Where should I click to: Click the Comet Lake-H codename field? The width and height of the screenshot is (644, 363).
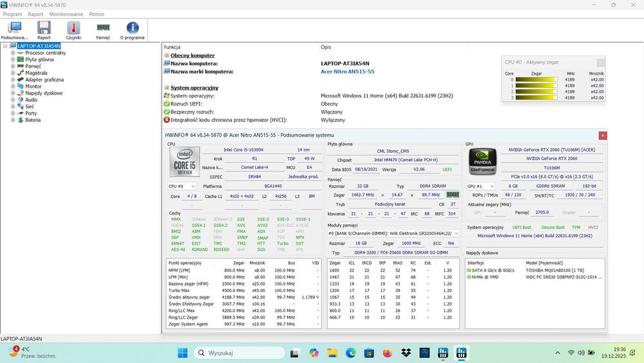[254, 168]
